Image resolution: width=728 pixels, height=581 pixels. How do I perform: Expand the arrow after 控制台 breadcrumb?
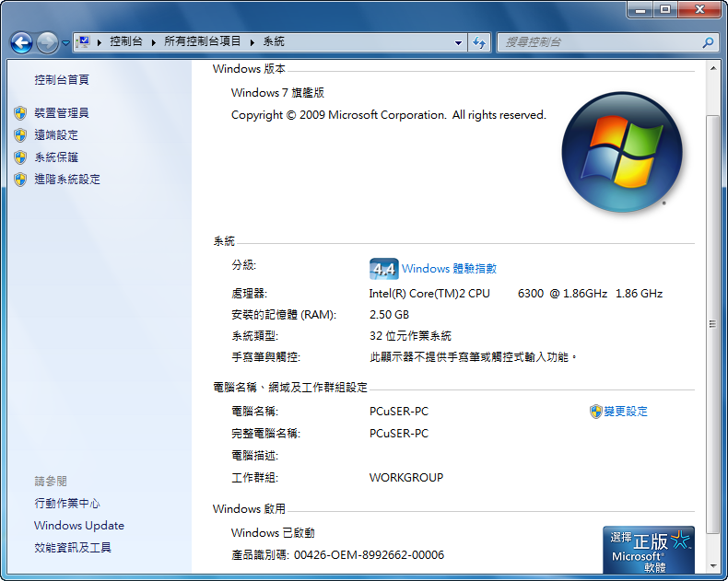click(154, 42)
